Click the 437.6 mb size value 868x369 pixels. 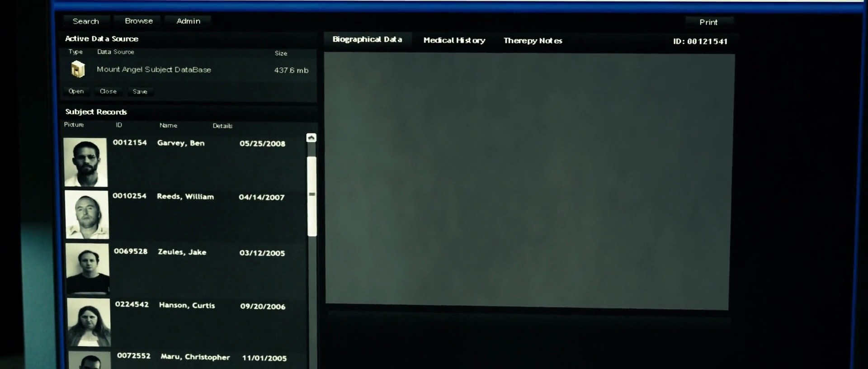point(291,71)
